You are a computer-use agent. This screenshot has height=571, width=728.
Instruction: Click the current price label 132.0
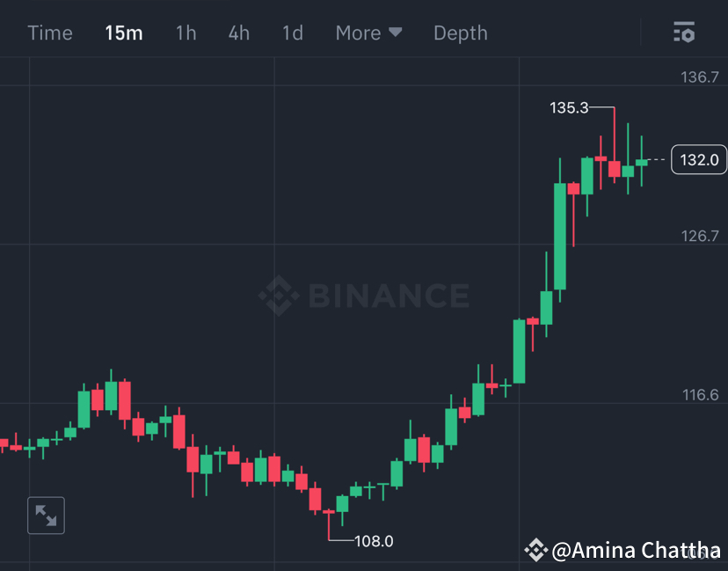699,160
